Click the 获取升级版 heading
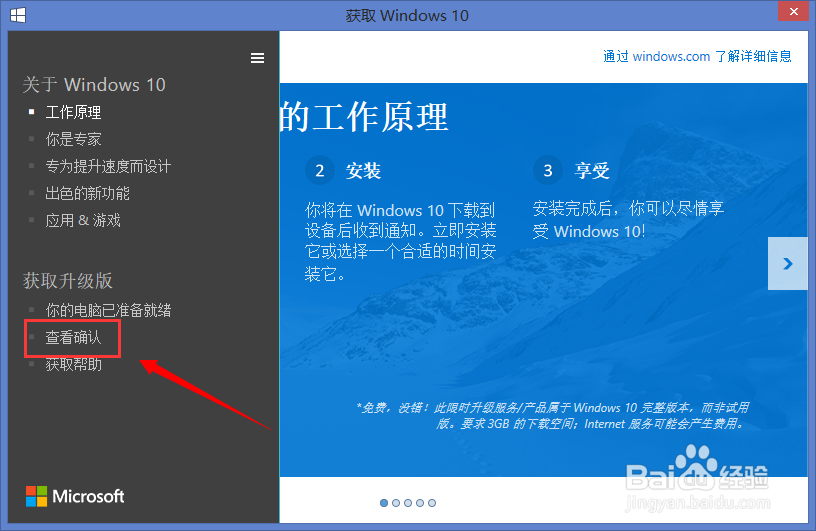This screenshot has height=531, width=816. (x=68, y=281)
